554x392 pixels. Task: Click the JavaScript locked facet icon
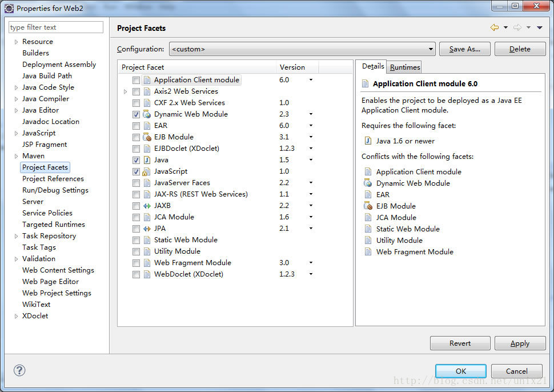[147, 171]
